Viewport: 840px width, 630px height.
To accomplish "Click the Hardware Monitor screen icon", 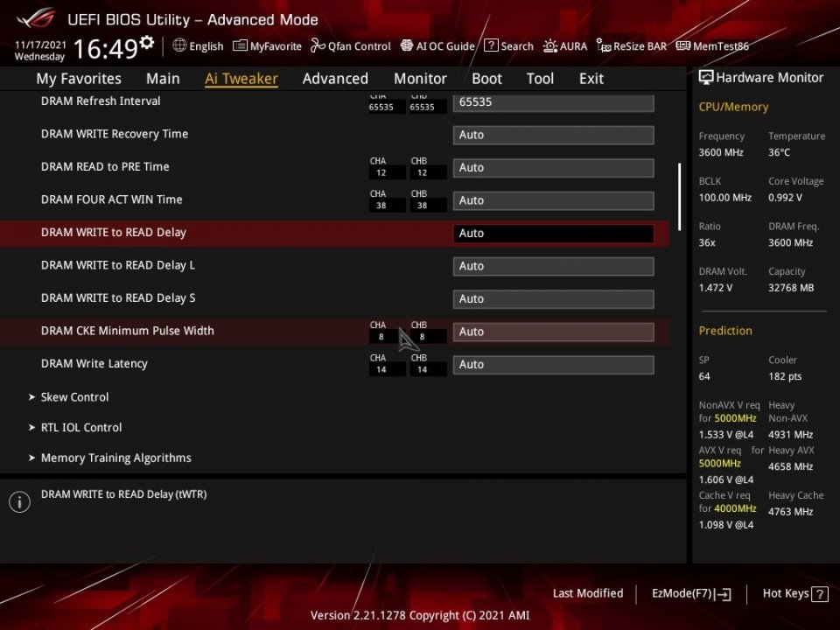I will (706, 78).
